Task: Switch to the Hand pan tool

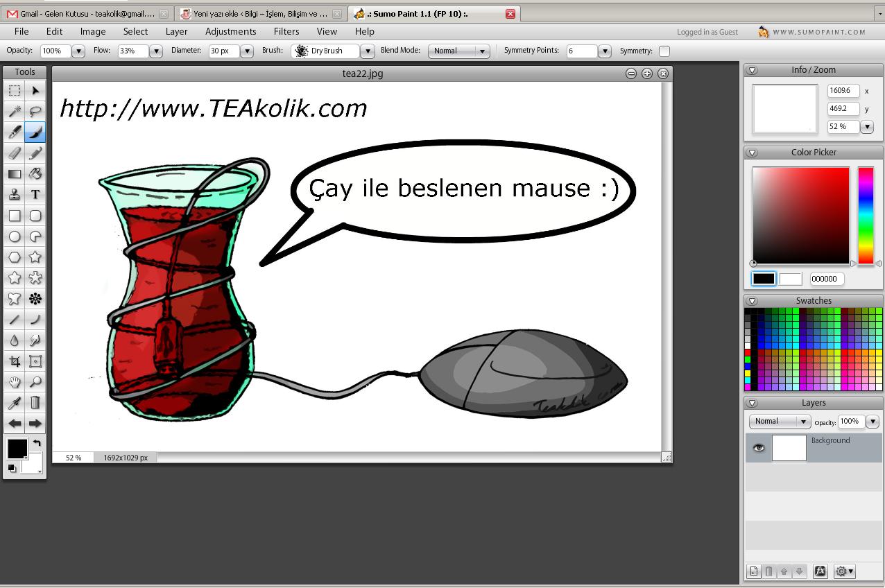Action: (x=15, y=382)
